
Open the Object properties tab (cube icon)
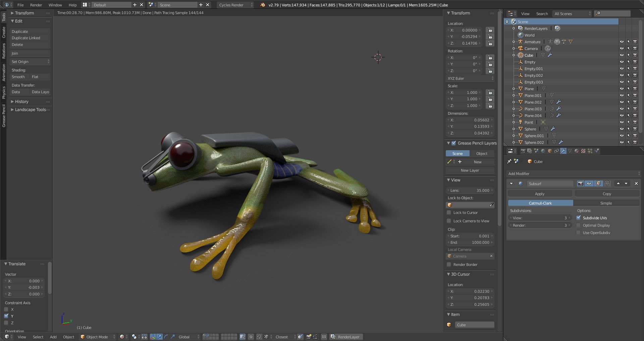tap(550, 151)
